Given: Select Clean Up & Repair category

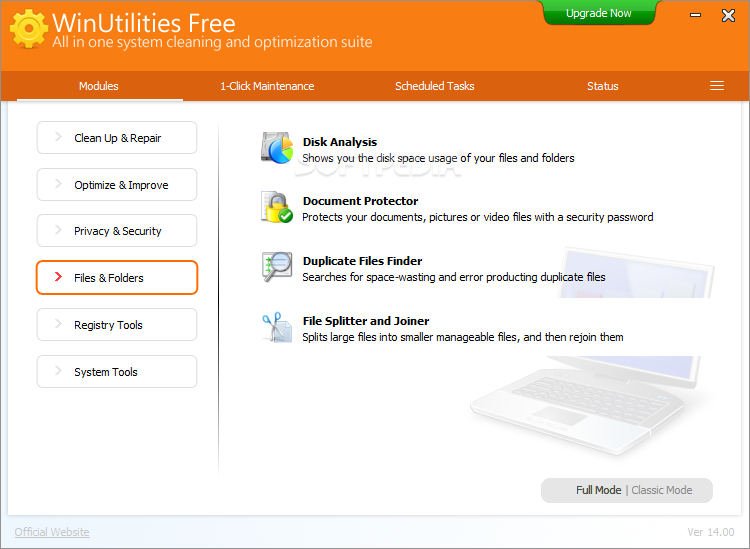Looking at the screenshot, I should pos(117,138).
